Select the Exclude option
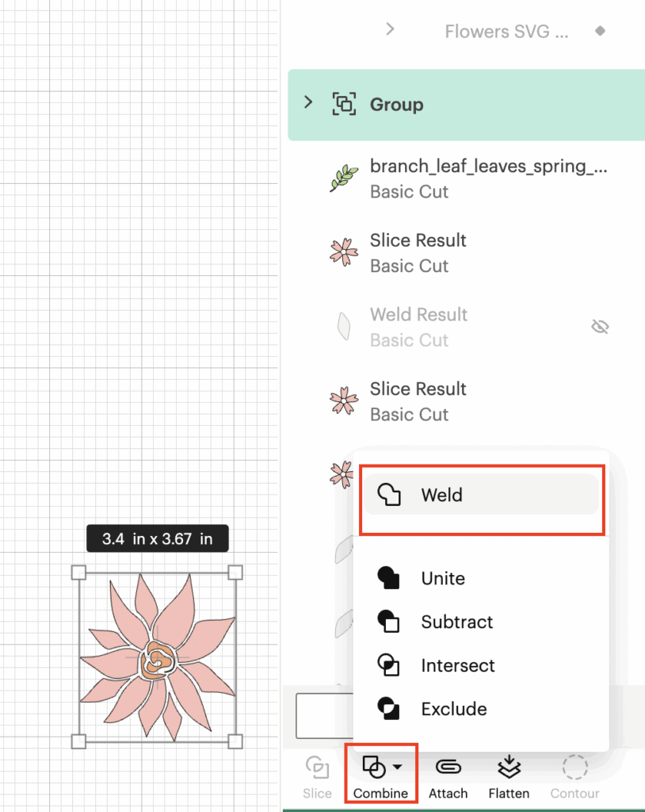Image resolution: width=645 pixels, height=812 pixels. click(x=453, y=709)
